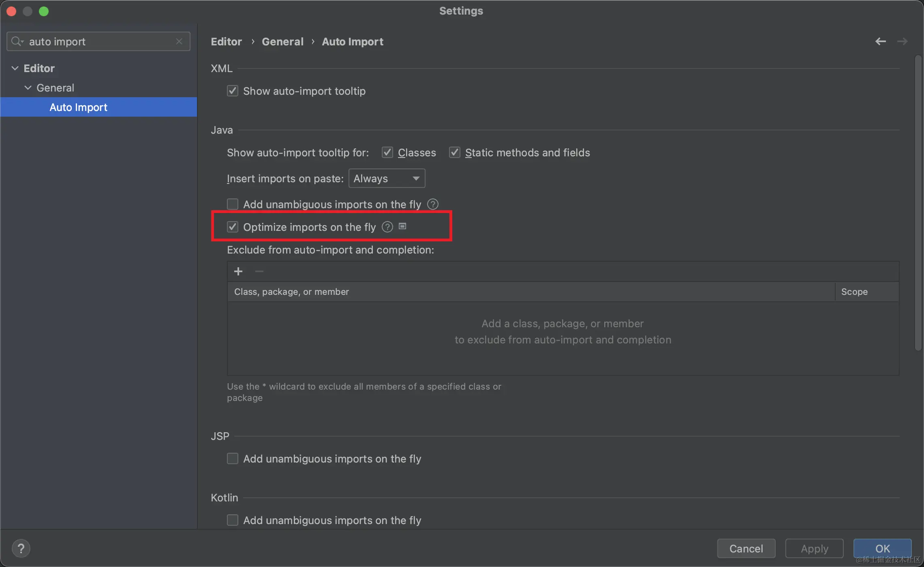
Task: Click the forward navigation arrow
Action: pyautogui.click(x=902, y=41)
